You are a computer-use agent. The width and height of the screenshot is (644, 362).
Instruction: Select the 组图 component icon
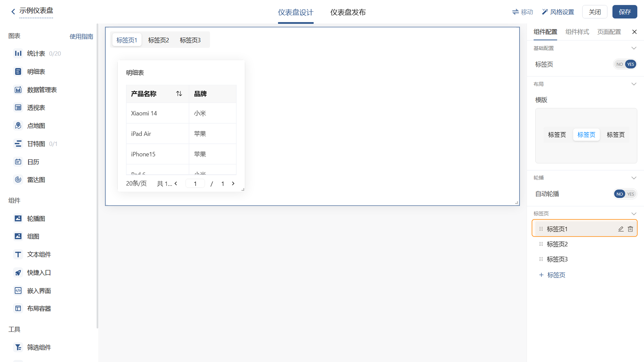pyautogui.click(x=18, y=236)
